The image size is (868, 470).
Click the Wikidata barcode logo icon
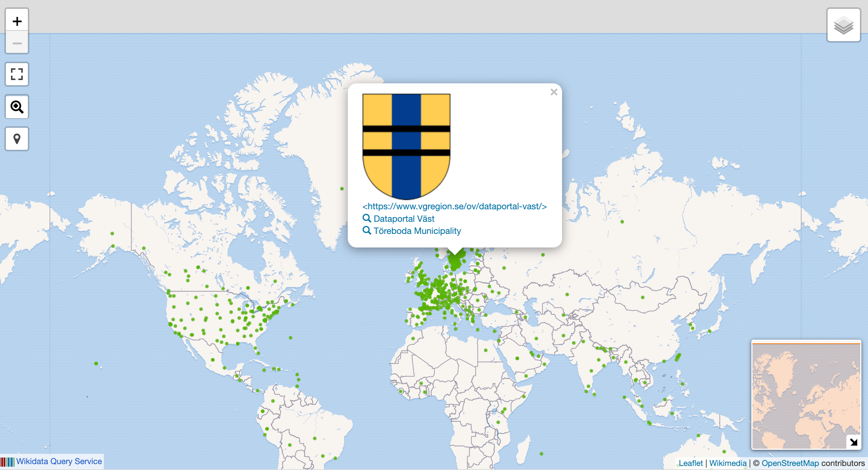pyautogui.click(x=8, y=462)
